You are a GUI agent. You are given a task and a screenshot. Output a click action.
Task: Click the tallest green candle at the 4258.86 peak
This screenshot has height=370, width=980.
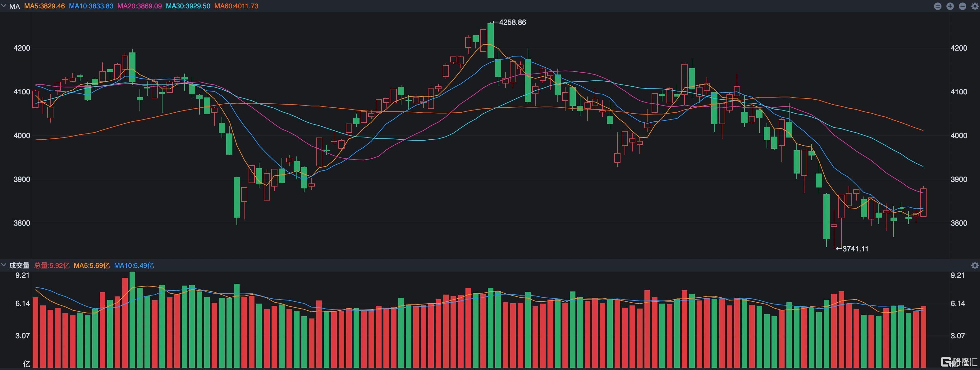pyautogui.click(x=491, y=41)
